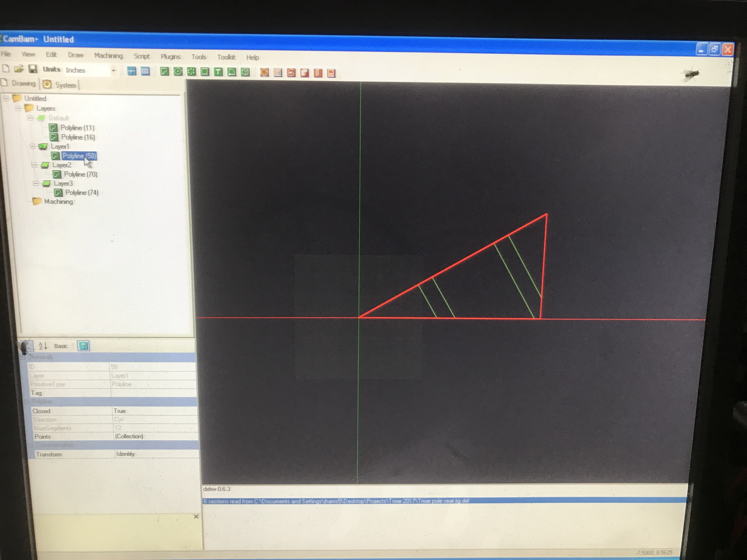Insert a Profile machining operation

coord(264,73)
